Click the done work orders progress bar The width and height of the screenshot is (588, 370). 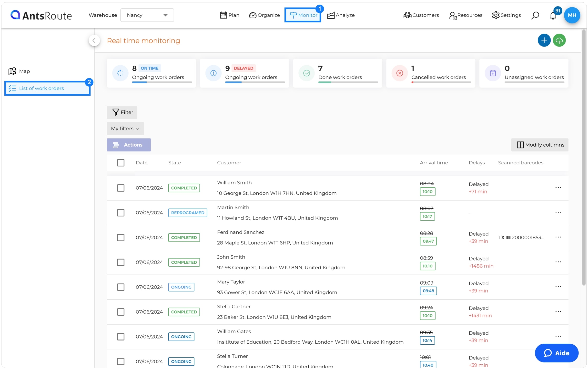click(348, 82)
